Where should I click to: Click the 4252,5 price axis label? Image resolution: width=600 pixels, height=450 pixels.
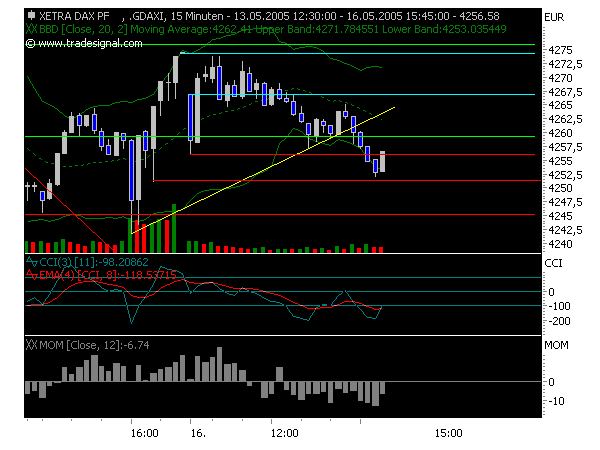[565, 175]
